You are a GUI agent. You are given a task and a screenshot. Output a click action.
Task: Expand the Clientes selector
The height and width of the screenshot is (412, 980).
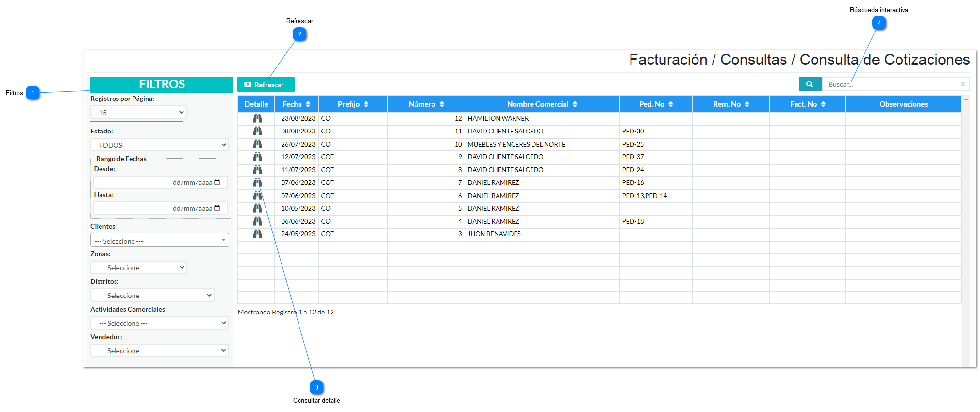click(159, 240)
